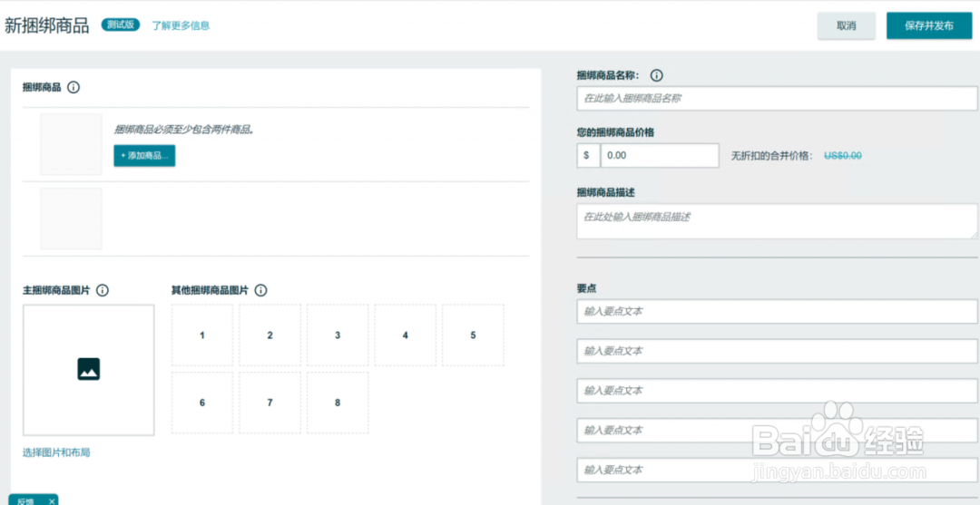Click the bundle description textarea

[777, 221]
